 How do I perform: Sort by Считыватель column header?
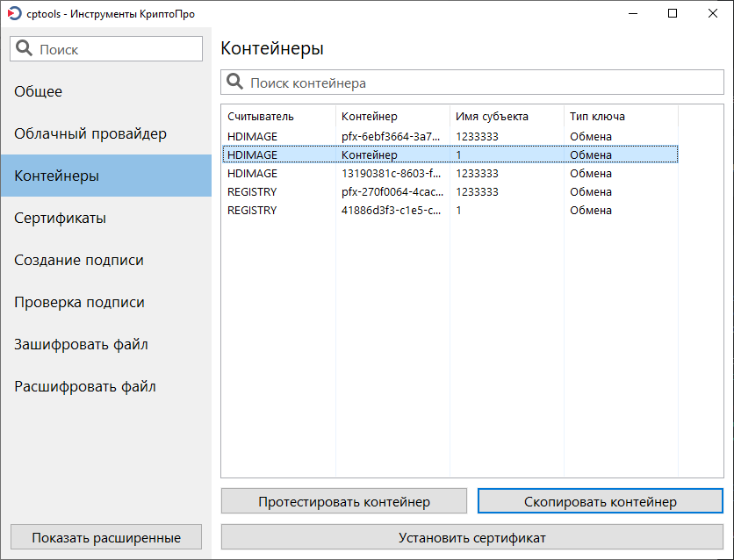click(261, 116)
